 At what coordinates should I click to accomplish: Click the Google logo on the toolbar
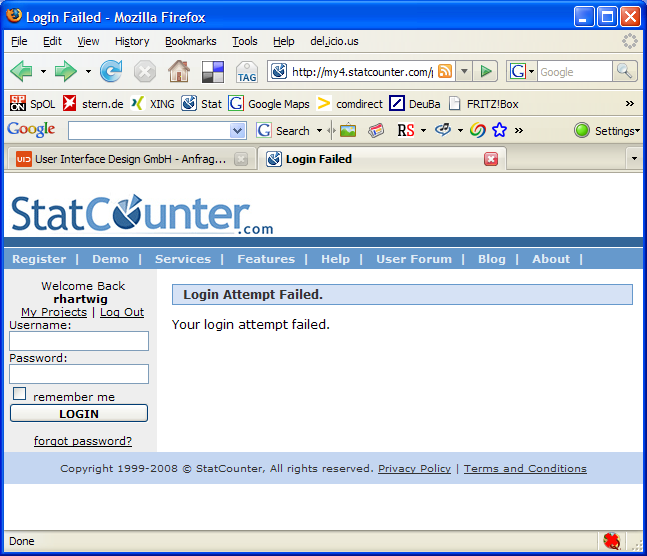point(31,130)
